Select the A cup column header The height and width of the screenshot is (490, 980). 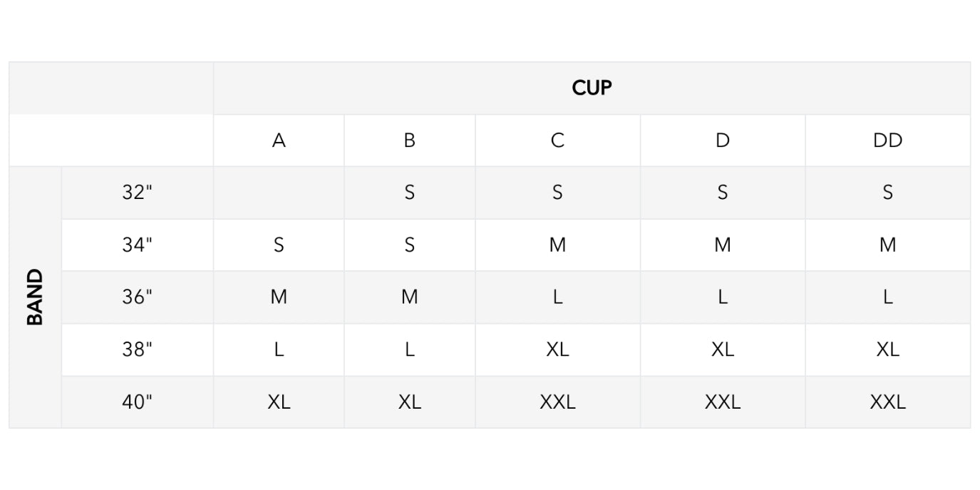click(279, 141)
